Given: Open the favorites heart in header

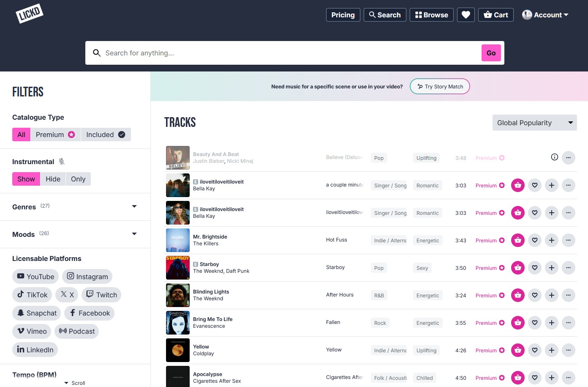Looking at the screenshot, I should pyautogui.click(x=466, y=15).
